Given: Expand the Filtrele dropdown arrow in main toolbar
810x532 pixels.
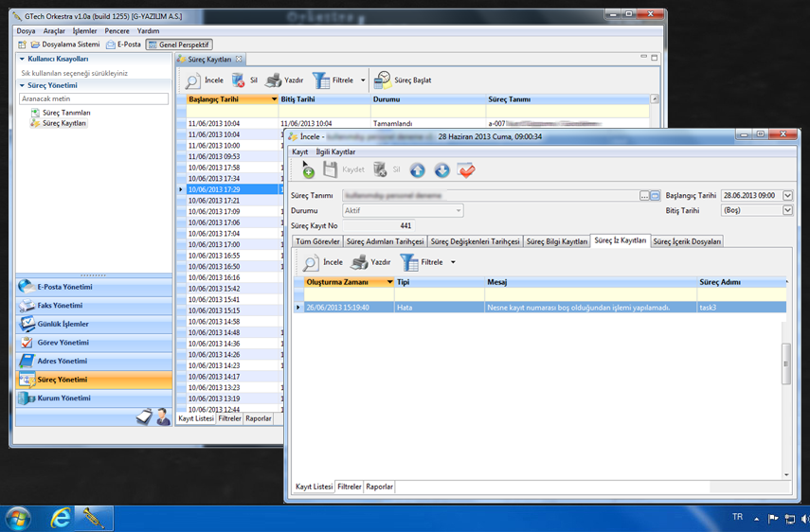Looking at the screenshot, I should (362, 80).
